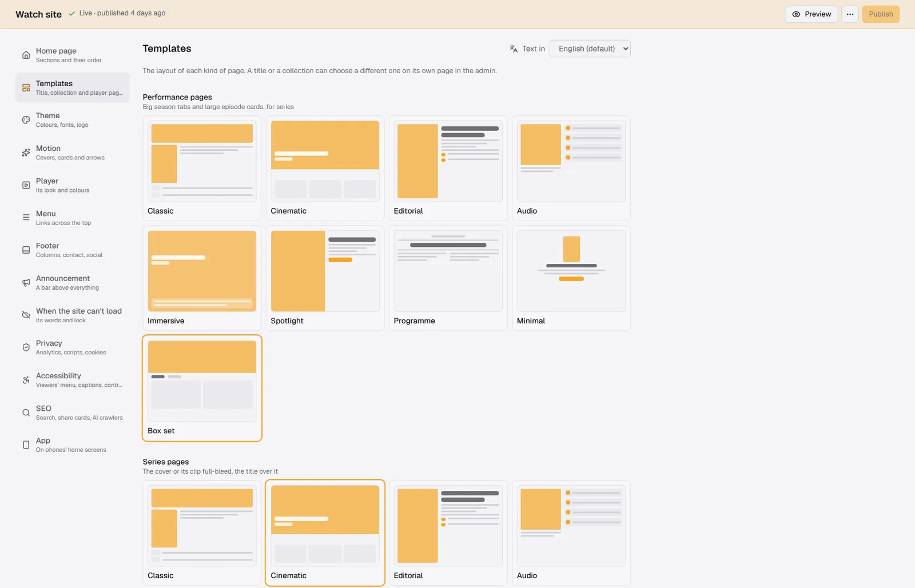Open the English (default) language dropdown
The image size is (915, 588).
tap(590, 49)
